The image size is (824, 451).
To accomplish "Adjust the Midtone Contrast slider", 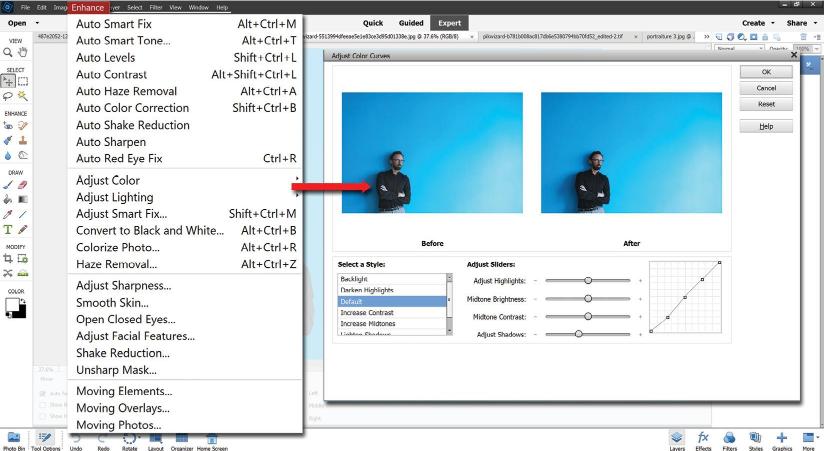I will click(588, 316).
